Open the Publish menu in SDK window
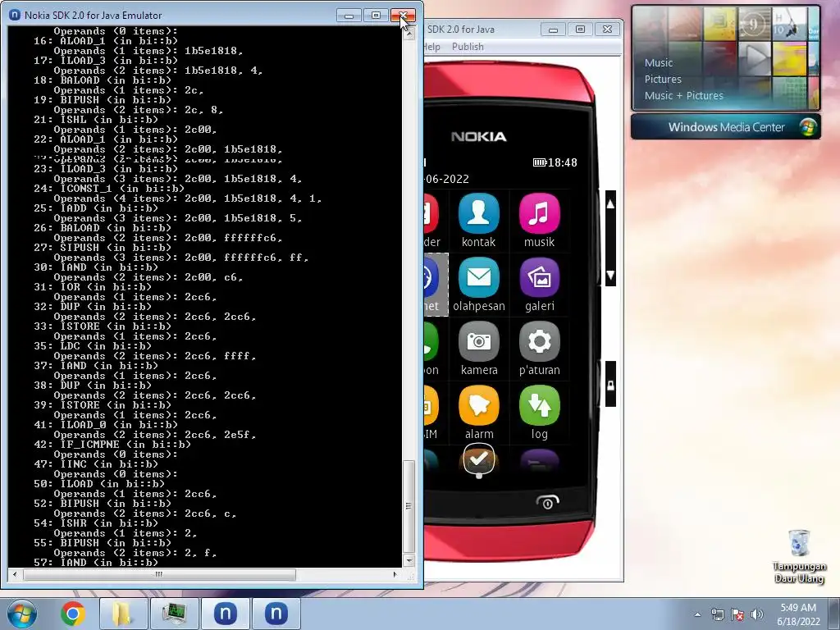Viewport: 840px width, 630px height. point(467,47)
